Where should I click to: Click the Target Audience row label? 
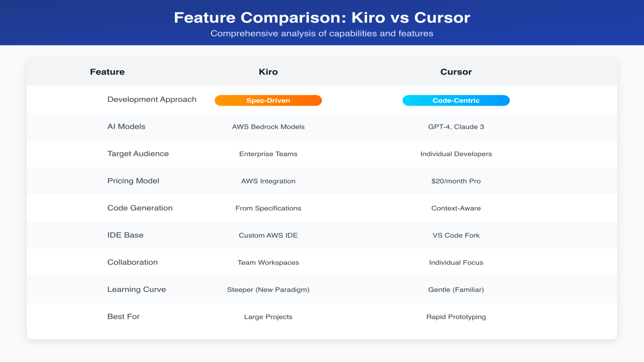tap(138, 154)
